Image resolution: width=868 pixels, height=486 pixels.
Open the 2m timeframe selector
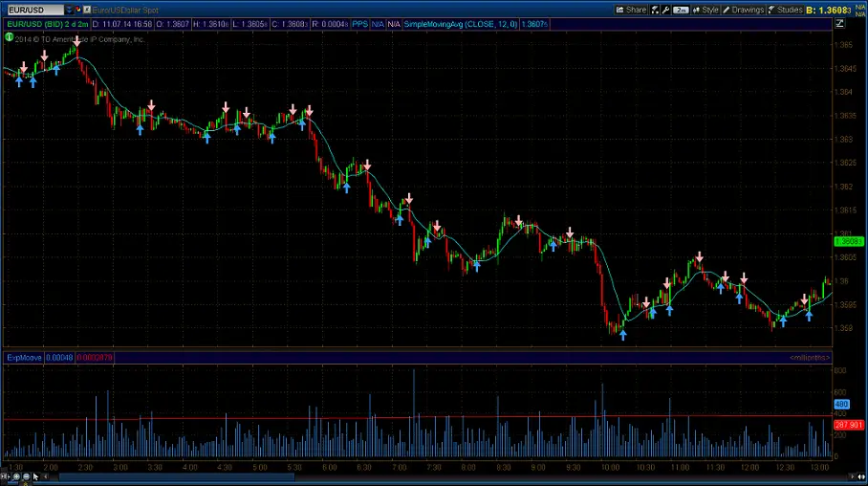click(681, 9)
